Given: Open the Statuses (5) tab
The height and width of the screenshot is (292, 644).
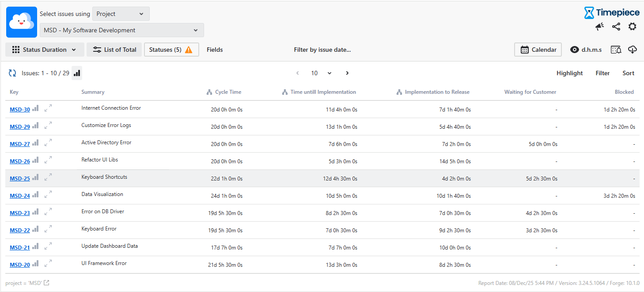Looking at the screenshot, I should coord(171,50).
